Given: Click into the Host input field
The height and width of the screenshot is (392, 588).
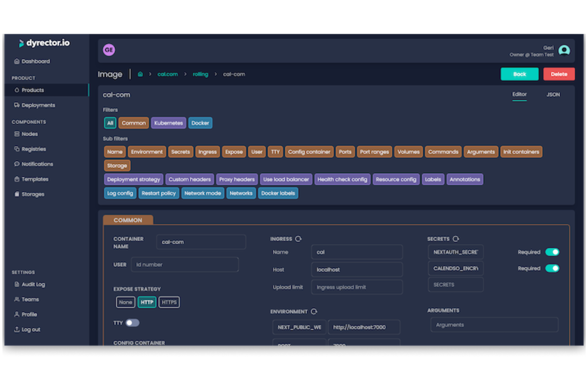Looking at the screenshot, I should (356, 269).
